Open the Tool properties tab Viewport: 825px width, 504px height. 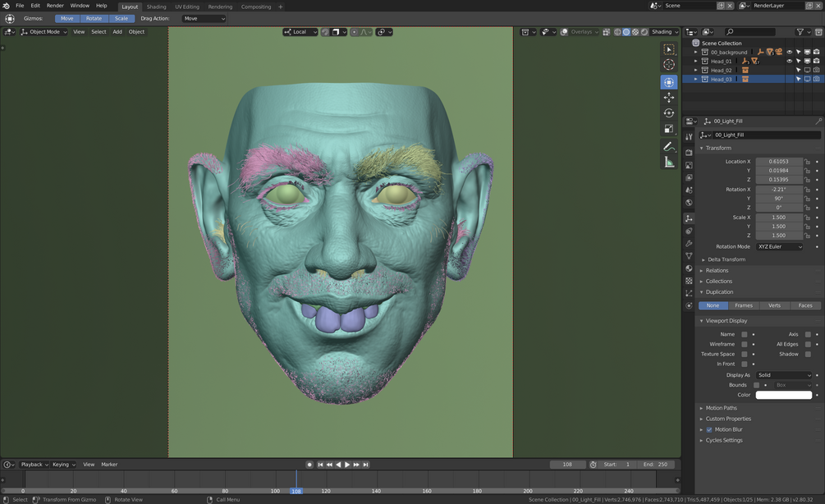tap(689, 137)
